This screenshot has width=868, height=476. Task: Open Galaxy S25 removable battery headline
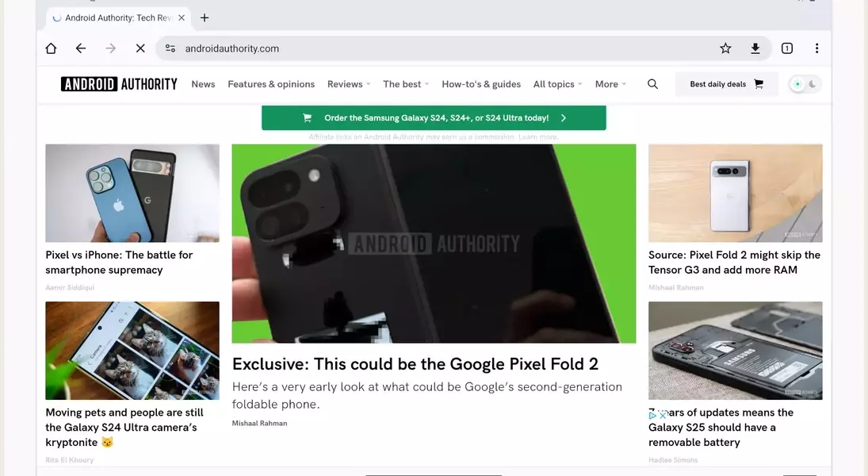(721, 428)
